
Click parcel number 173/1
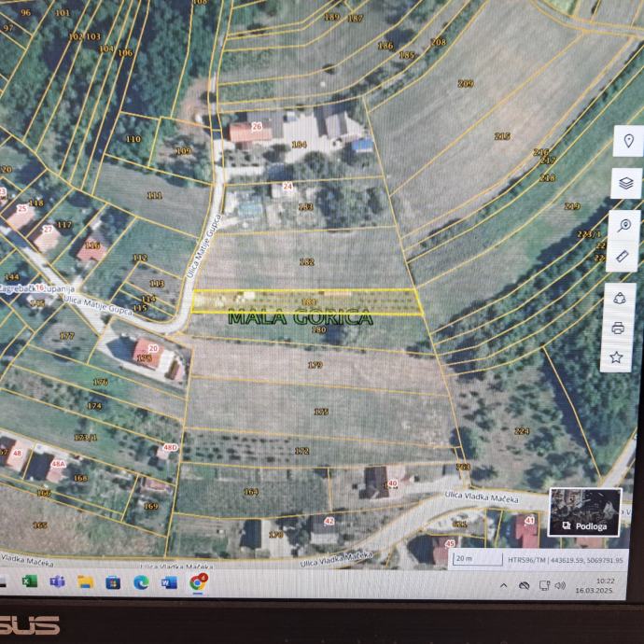tap(86, 437)
